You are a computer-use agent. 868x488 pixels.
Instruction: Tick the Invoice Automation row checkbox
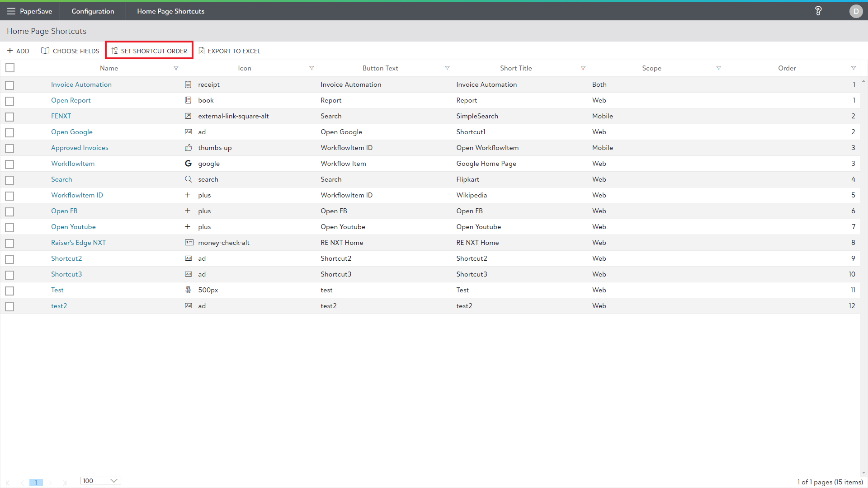(x=10, y=85)
